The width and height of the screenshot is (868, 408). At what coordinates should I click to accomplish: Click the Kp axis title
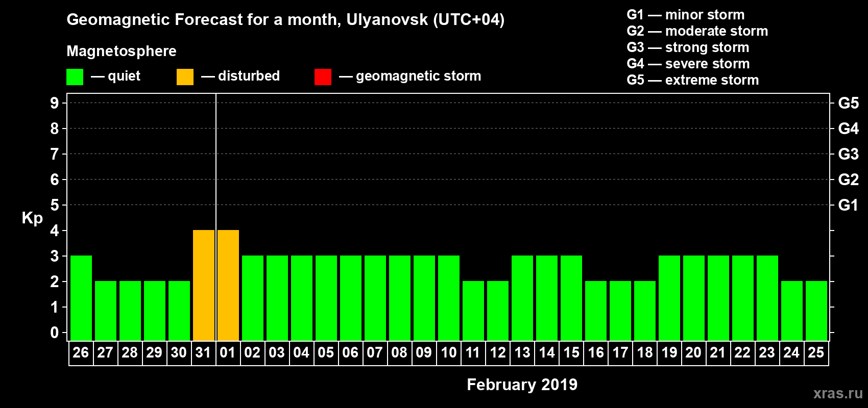(x=32, y=218)
